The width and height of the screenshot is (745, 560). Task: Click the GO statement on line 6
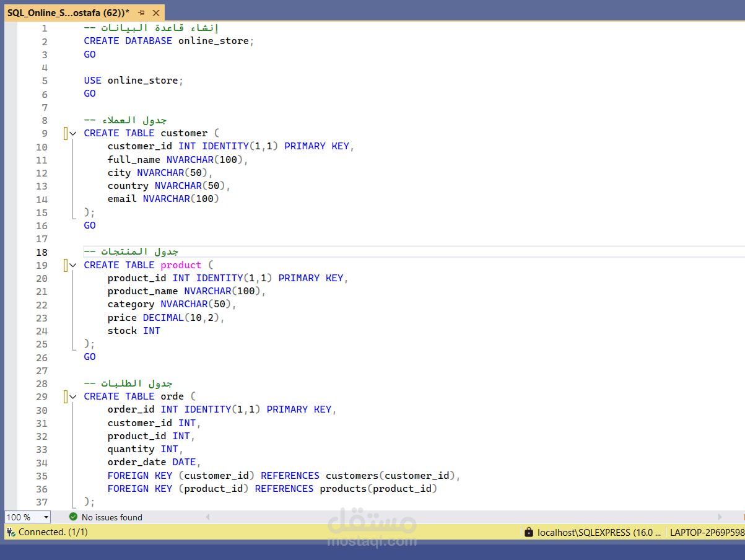(x=90, y=94)
